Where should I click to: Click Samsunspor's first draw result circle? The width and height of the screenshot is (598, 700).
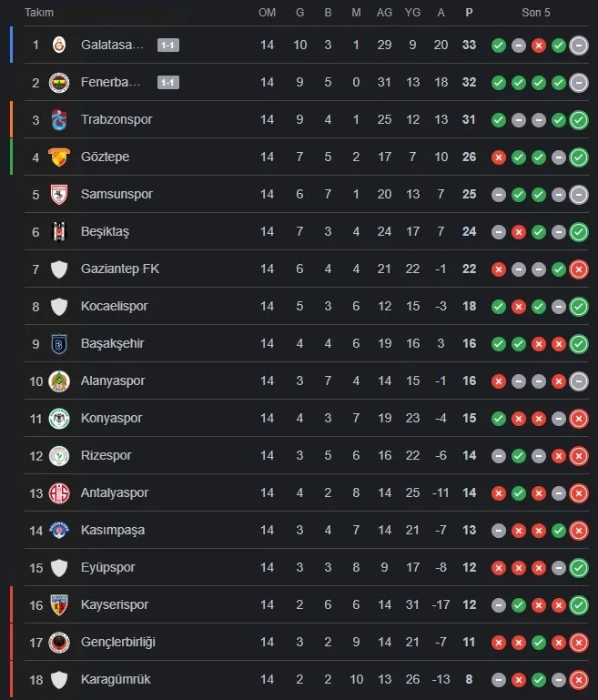coord(499,194)
